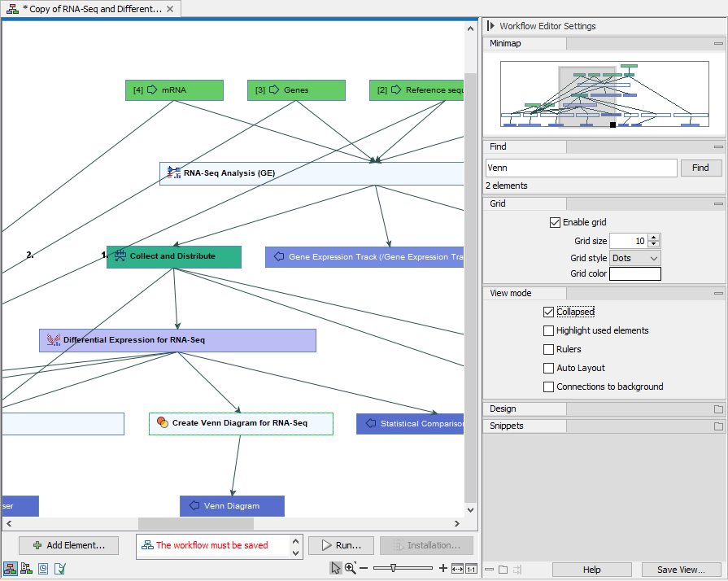Click the minus icon to zoom out
This screenshot has height=581, width=728.
(x=364, y=568)
